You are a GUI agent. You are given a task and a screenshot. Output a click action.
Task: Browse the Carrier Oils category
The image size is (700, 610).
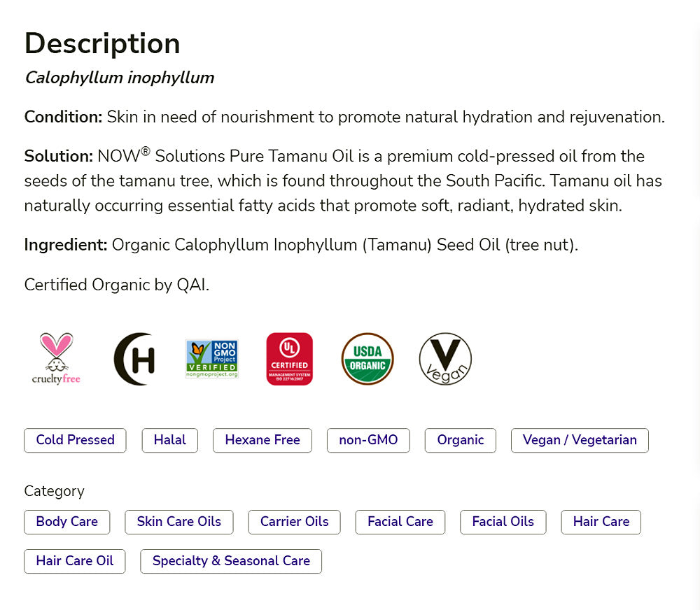point(294,522)
